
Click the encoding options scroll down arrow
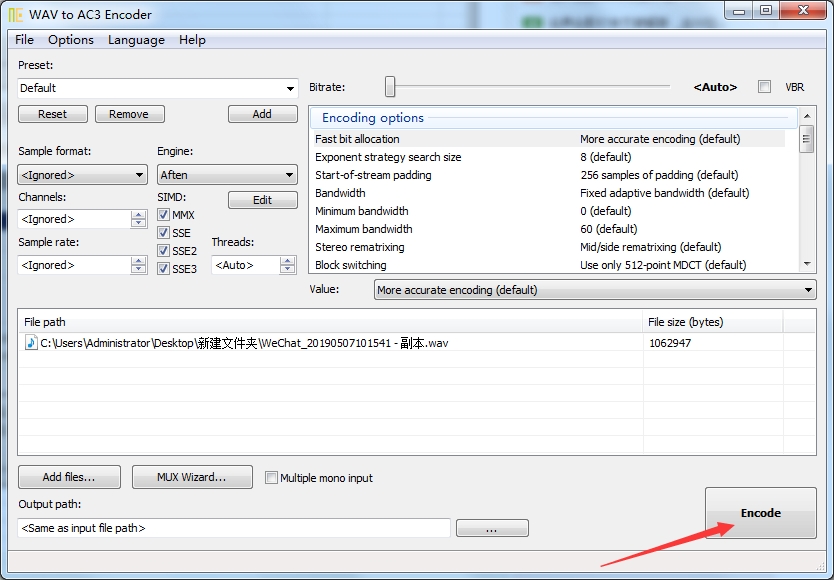pos(807,264)
